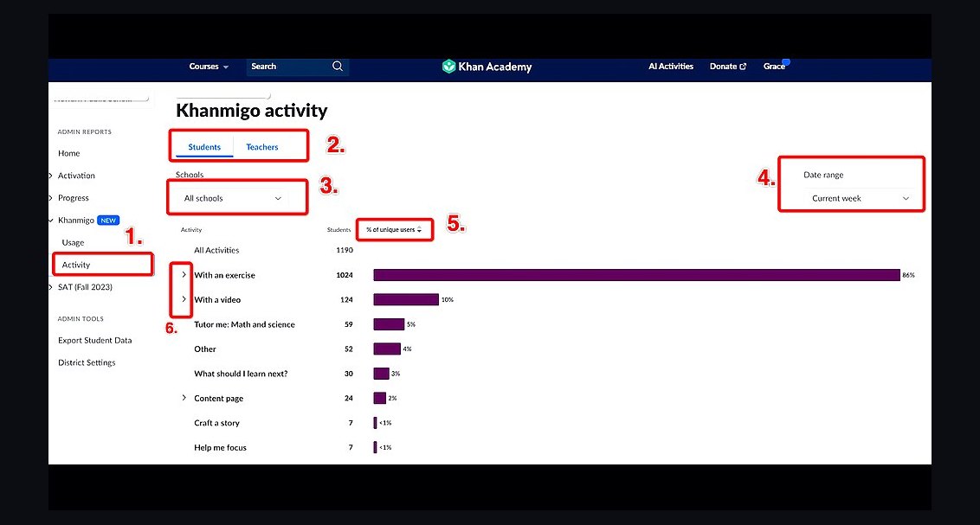Click What should I learn next? row
Screen dimensions: 980x525
(x=241, y=374)
